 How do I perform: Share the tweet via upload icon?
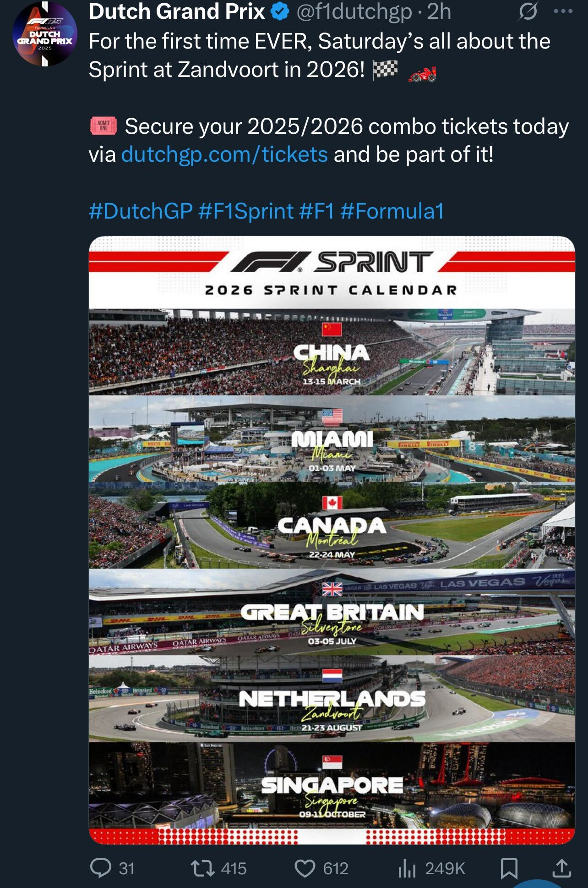tap(561, 868)
